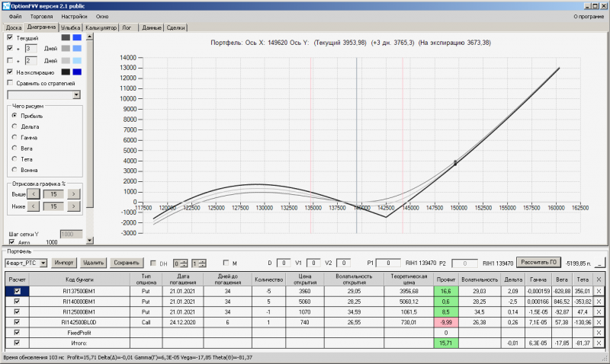
Task: Switch to the Сделки tab
Action: (x=176, y=27)
